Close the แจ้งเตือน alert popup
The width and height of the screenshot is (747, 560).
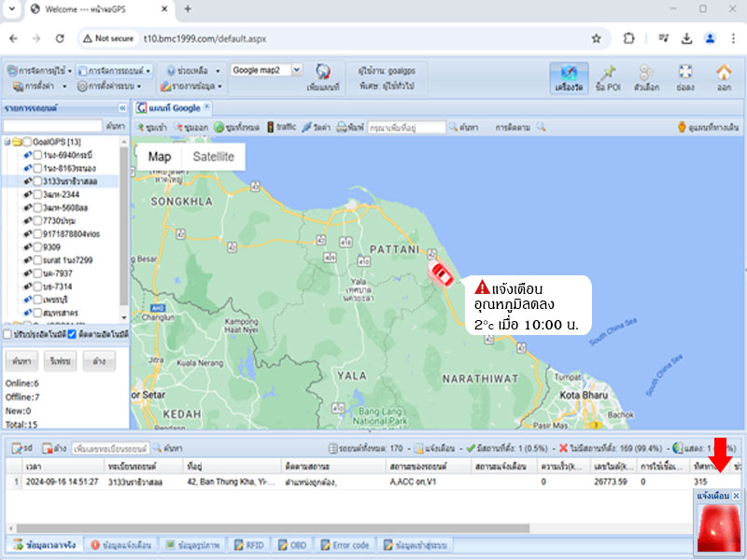click(736, 496)
